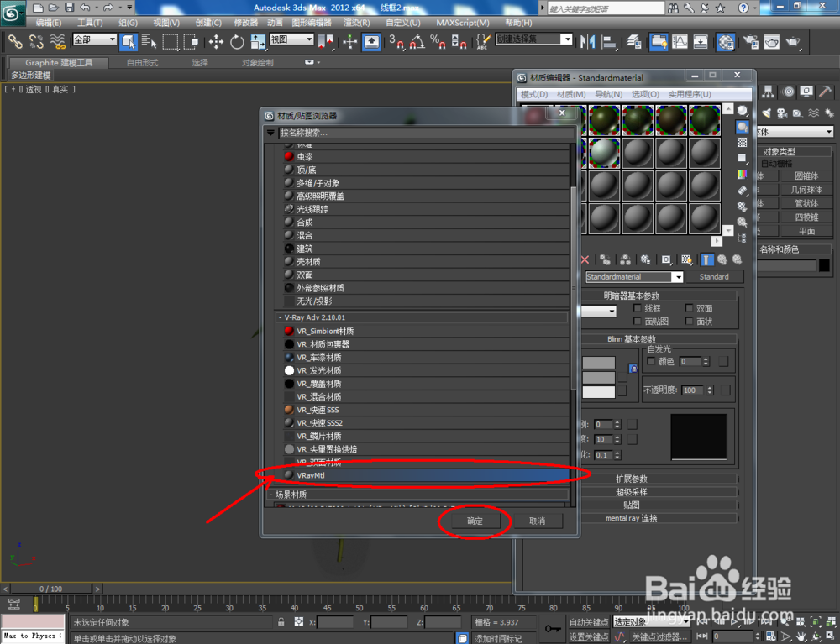Click the 取消 cancel button
This screenshot has width=840, height=644.
click(538, 521)
